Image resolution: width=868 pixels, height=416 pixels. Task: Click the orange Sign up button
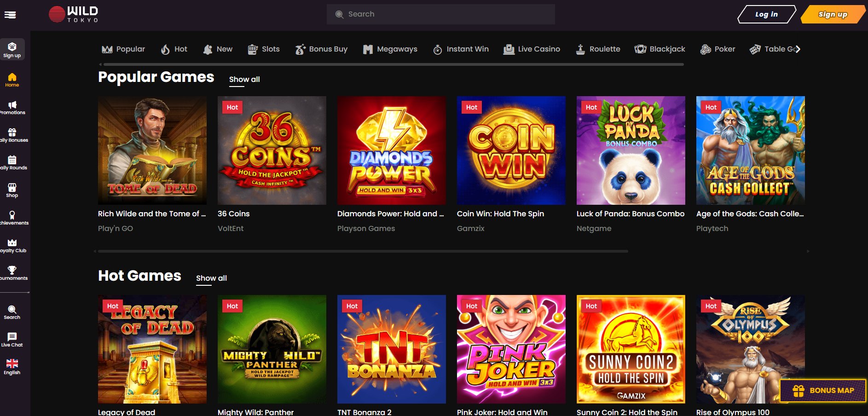[833, 14]
